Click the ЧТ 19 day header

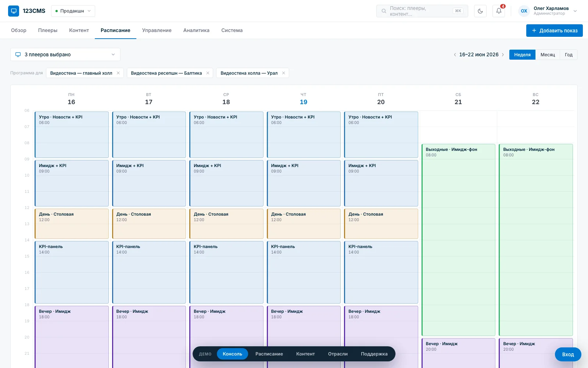point(304,99)
